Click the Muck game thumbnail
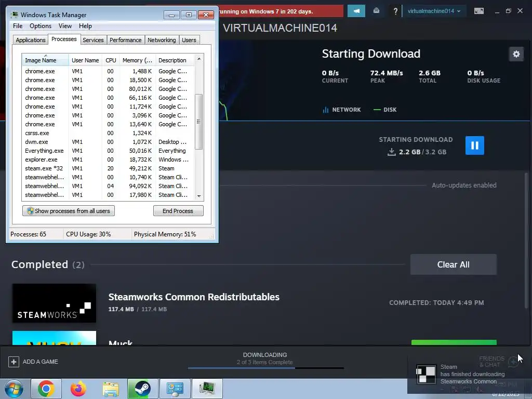This screenshot has height=399, width=532. 54,338
